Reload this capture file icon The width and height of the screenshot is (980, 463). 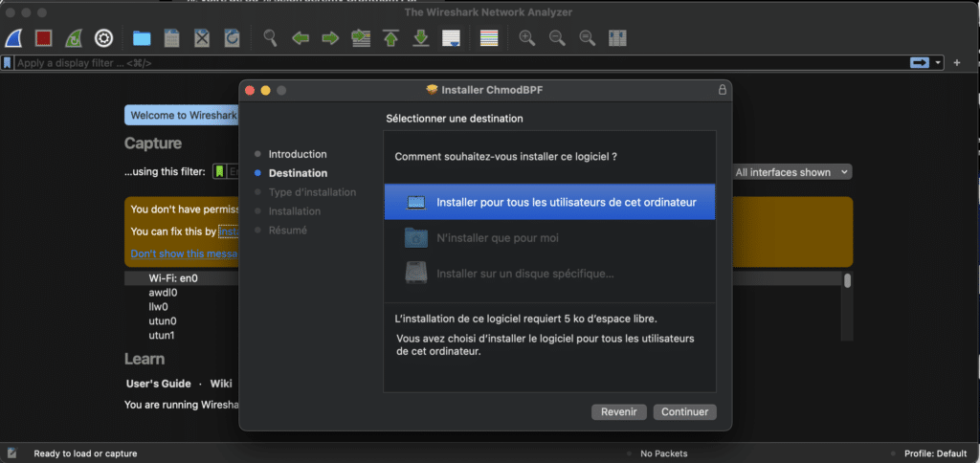(x=232, y=38)
